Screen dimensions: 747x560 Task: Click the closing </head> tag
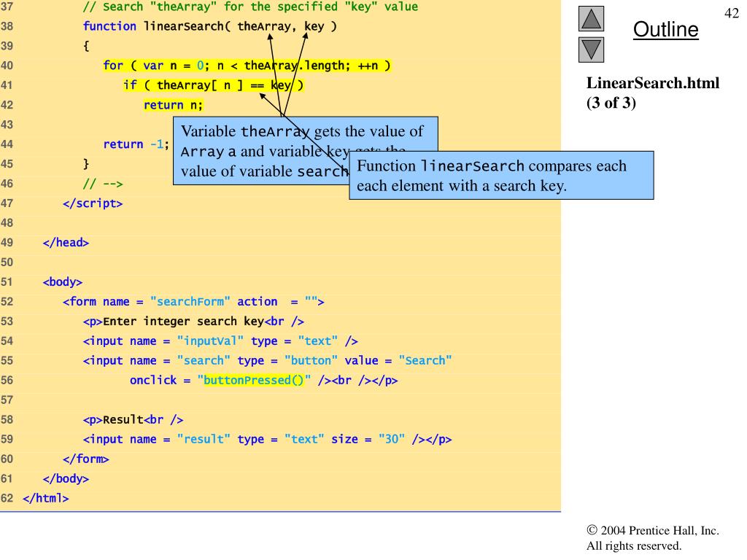(66, 242)
